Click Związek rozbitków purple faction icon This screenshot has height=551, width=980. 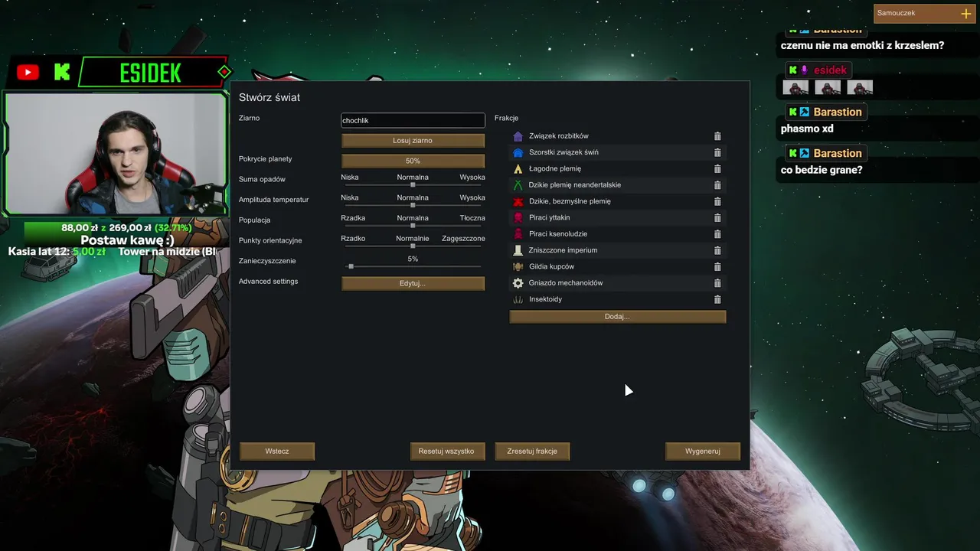pyautogui.click(x=518, y=136)
